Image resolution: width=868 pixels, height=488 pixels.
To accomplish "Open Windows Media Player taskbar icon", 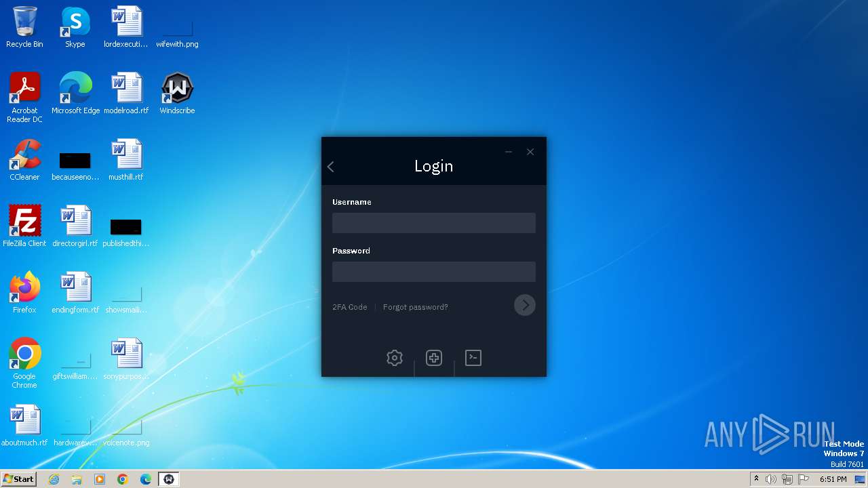I will coord(100,479).
